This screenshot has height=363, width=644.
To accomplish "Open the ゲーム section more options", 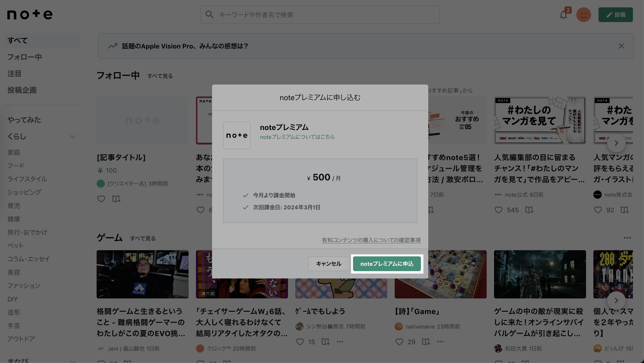I will pos(627,238).
